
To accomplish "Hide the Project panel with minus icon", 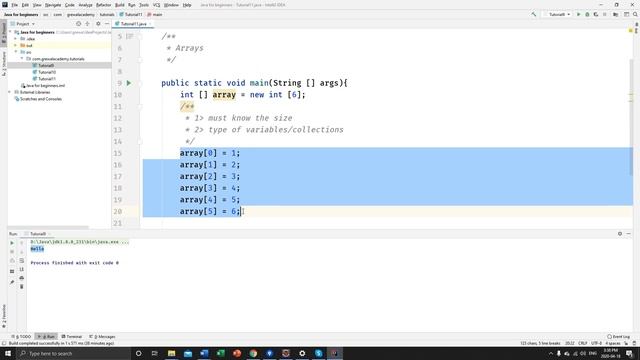I will pos(107,24).
